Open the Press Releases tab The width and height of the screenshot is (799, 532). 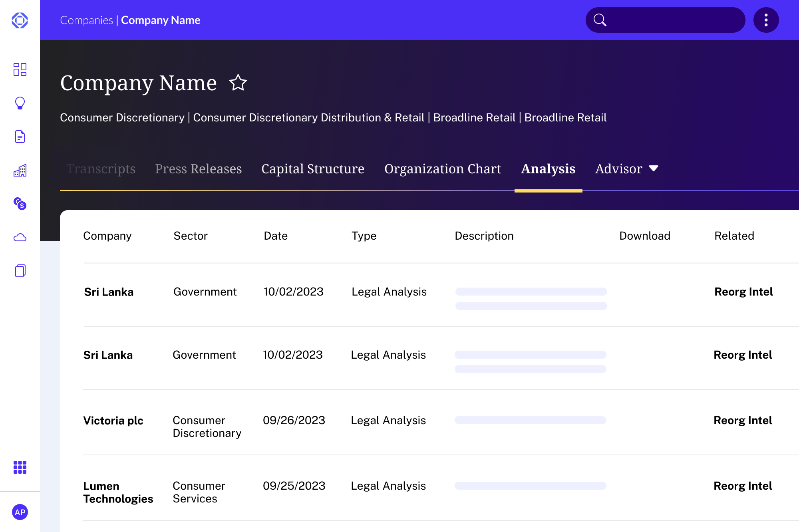point(198,169)
